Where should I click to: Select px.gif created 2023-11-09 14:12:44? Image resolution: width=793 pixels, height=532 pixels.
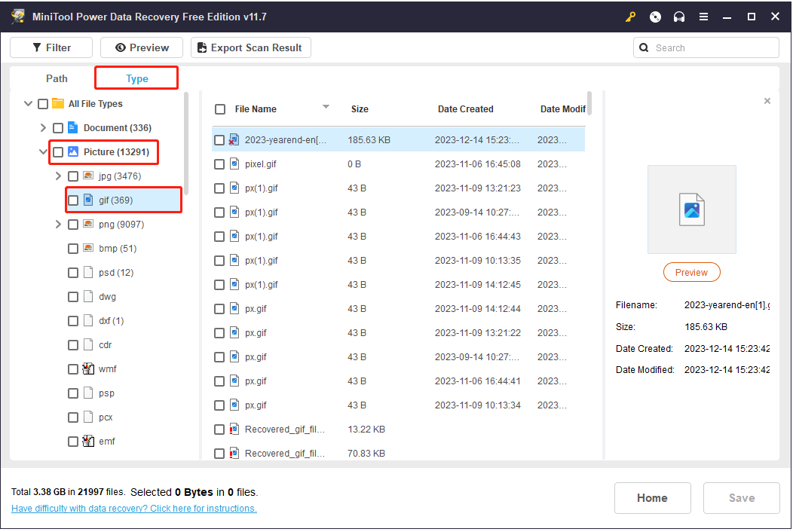click(x=399, y=308)
